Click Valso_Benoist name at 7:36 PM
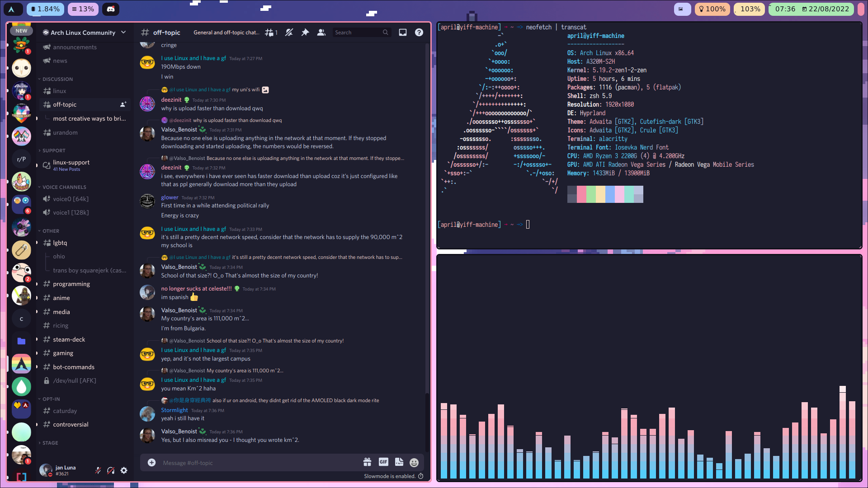868x488 pixels. [x=179, y=432]
